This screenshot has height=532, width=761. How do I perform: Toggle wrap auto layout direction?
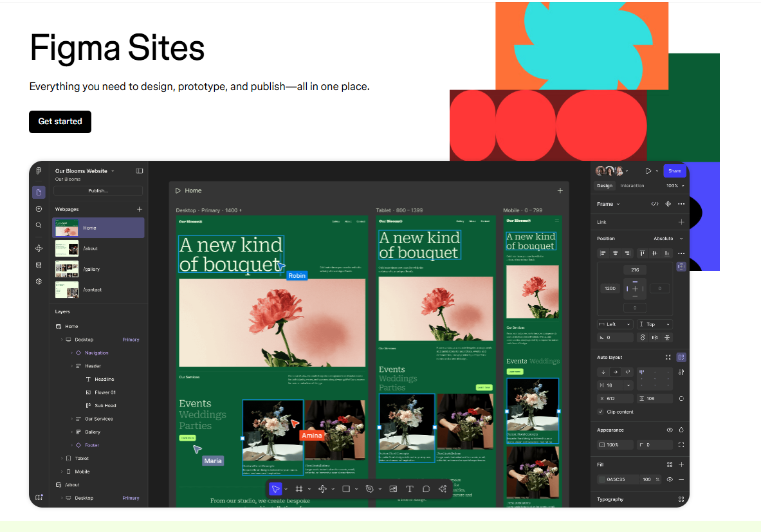(x=628, y=372)
